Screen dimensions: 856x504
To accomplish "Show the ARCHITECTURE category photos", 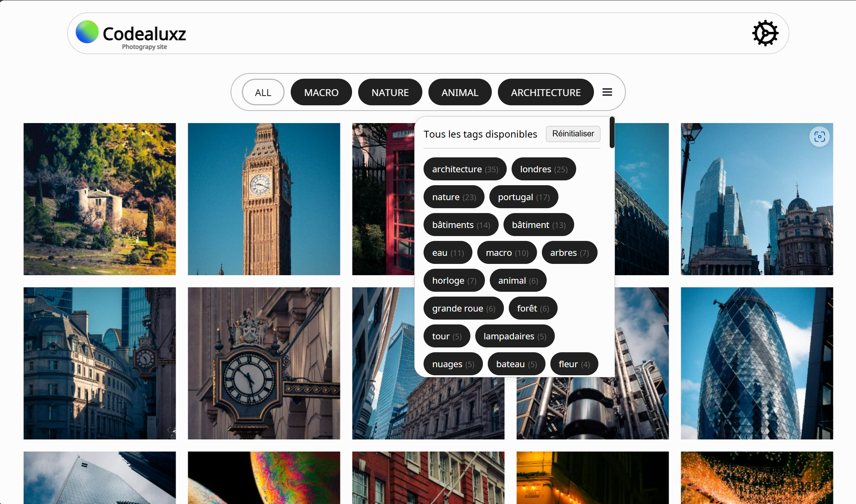I will (x=545, y=92).
